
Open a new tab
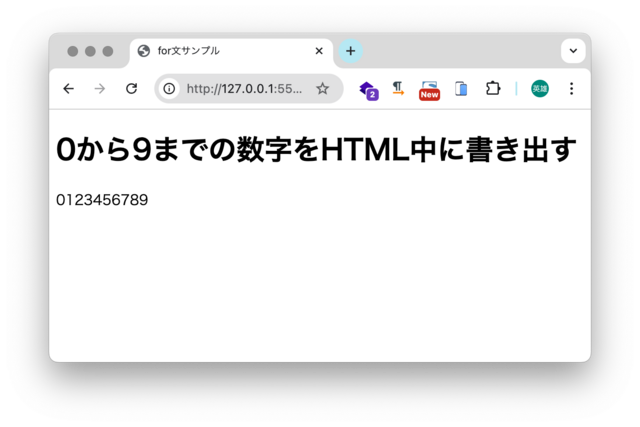pyautogui.click(x=351, y=51)
